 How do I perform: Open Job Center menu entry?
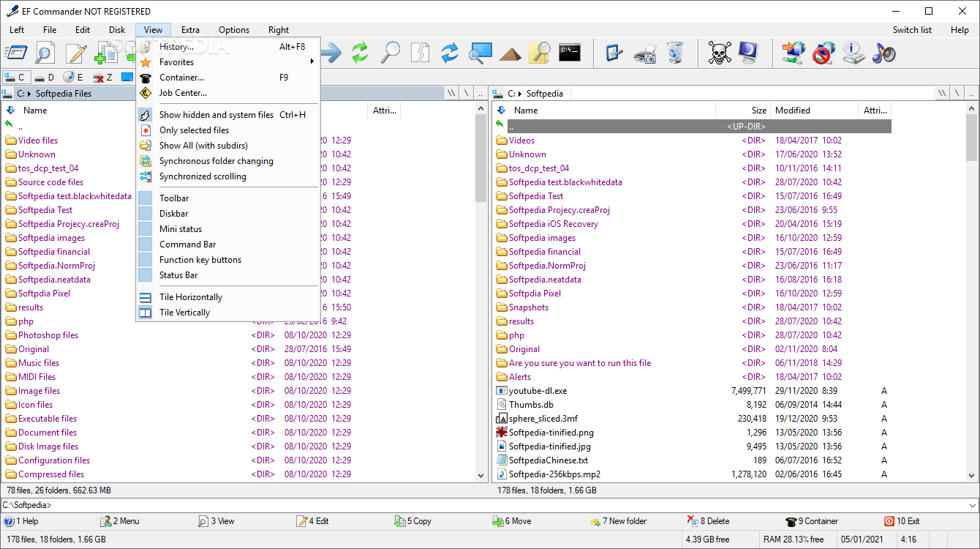[x=227, y=93]
